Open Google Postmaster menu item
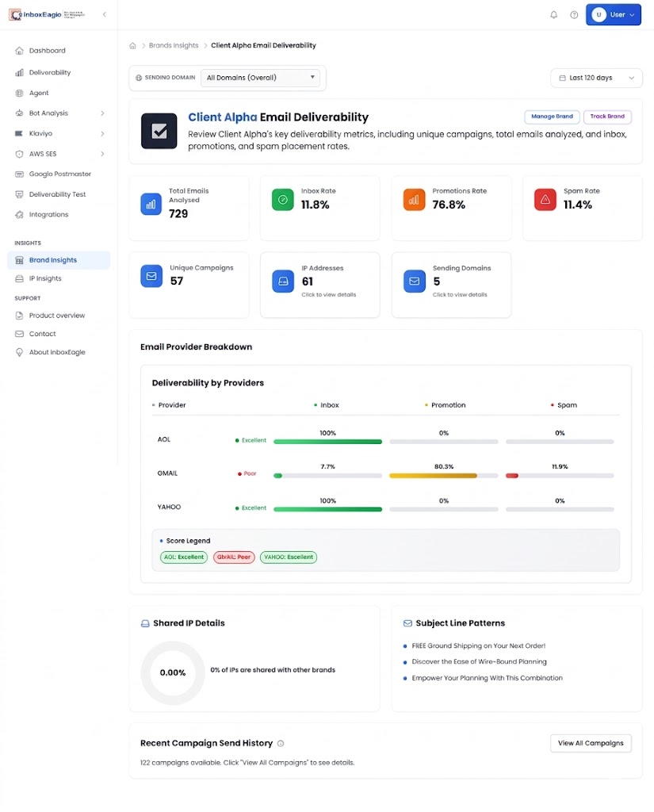The height and width of the screenshot is (812, 654). [x=59, y=174]
